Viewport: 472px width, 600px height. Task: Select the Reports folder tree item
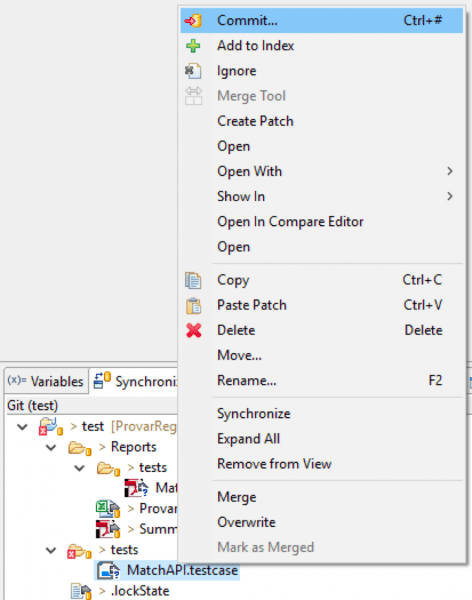[x=134, y=447]
